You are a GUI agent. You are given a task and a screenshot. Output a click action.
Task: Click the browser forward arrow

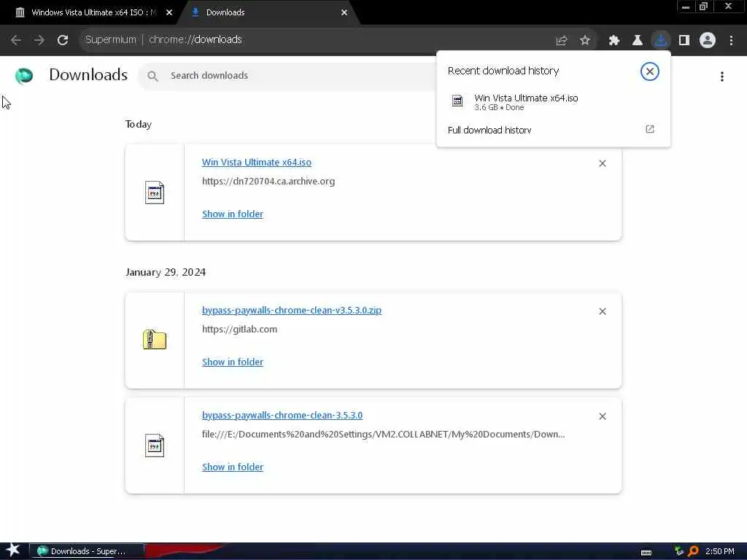[x=39, y=40]
